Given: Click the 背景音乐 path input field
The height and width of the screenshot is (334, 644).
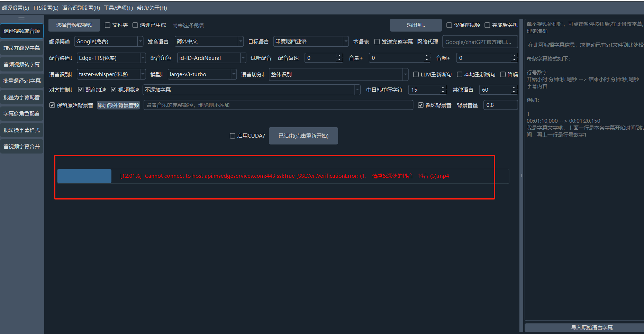Looking at the screenshot, I should (278, 105).
